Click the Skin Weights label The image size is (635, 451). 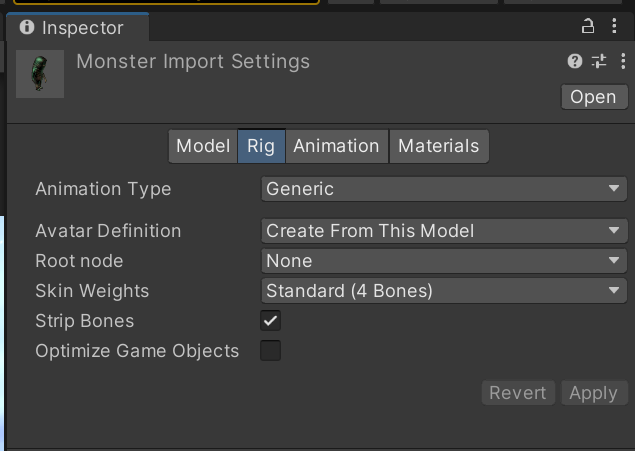tap(92, 291)
